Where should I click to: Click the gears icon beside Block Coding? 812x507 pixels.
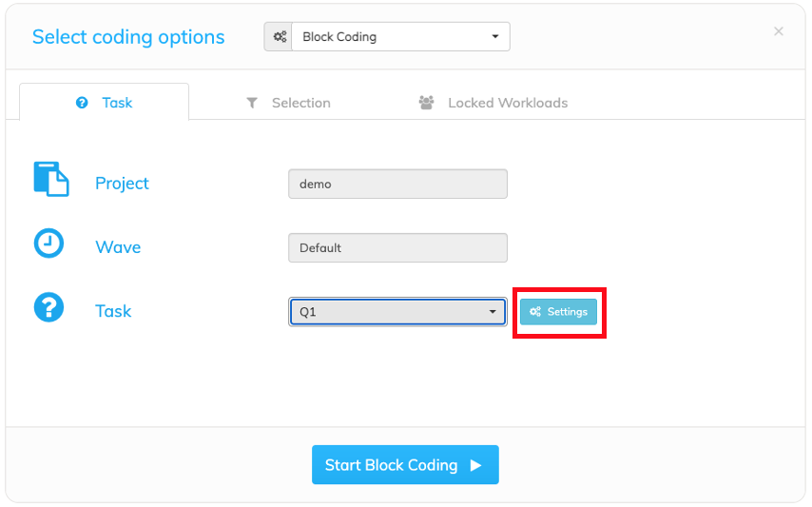tap(280, 37)
